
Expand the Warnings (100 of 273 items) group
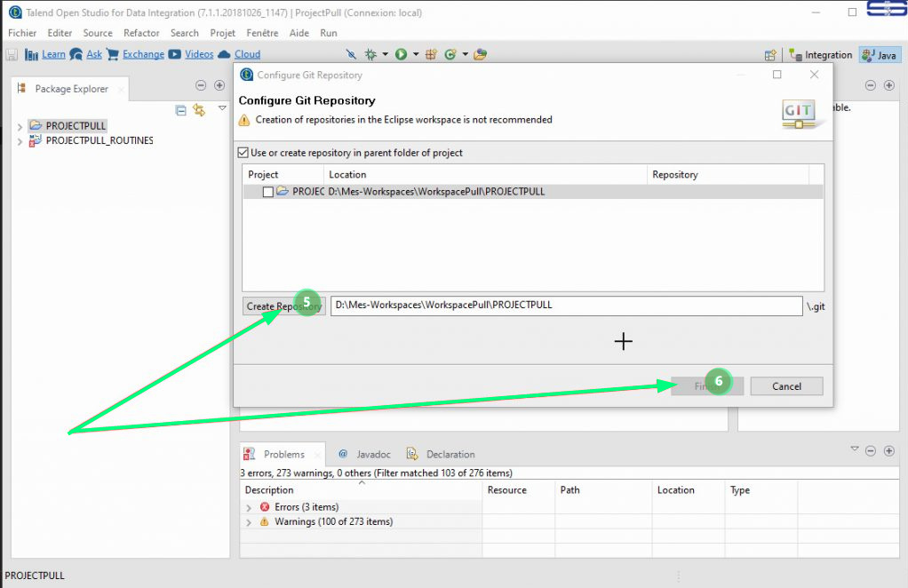click(249, 522)
